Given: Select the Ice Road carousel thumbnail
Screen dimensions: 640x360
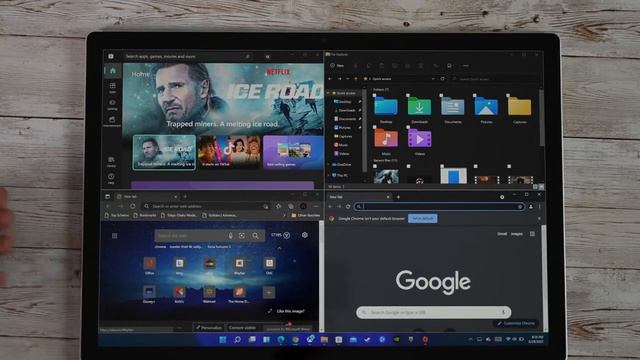Looking at the screenshot, I should [164, 152].
